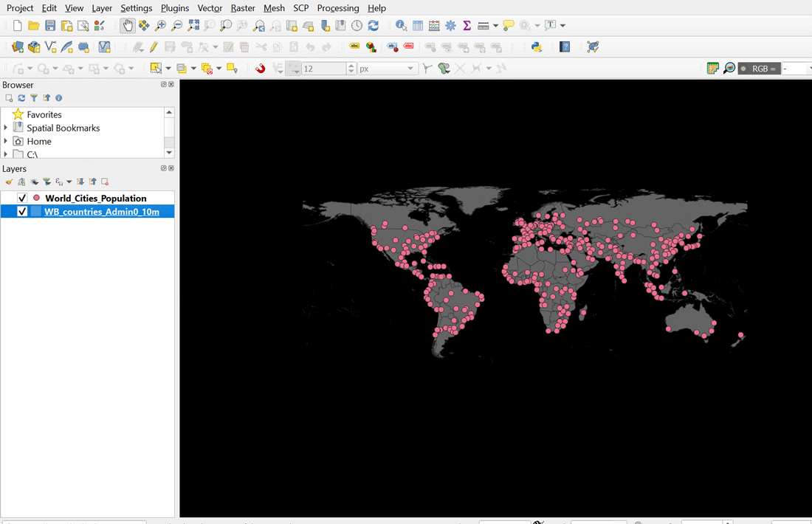812x524 pixels.
Task: Select the Favorites item in Browser
Action: pos(44,114)
